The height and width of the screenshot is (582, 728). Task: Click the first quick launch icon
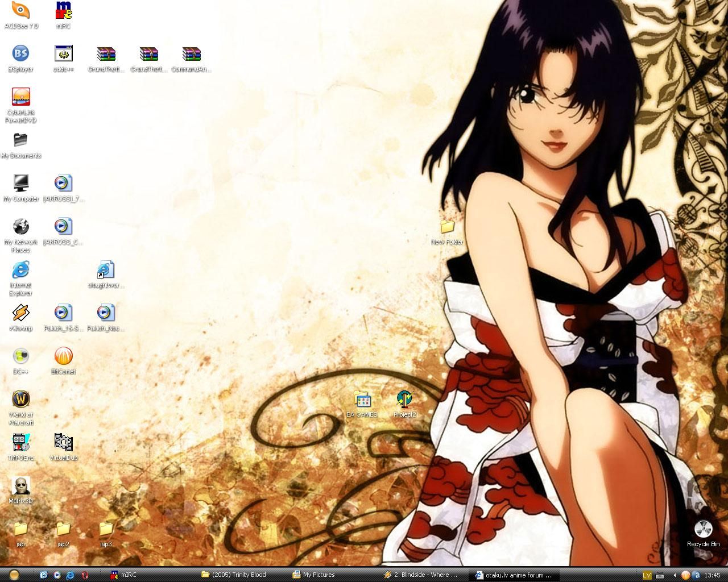[x=44, y=575]
